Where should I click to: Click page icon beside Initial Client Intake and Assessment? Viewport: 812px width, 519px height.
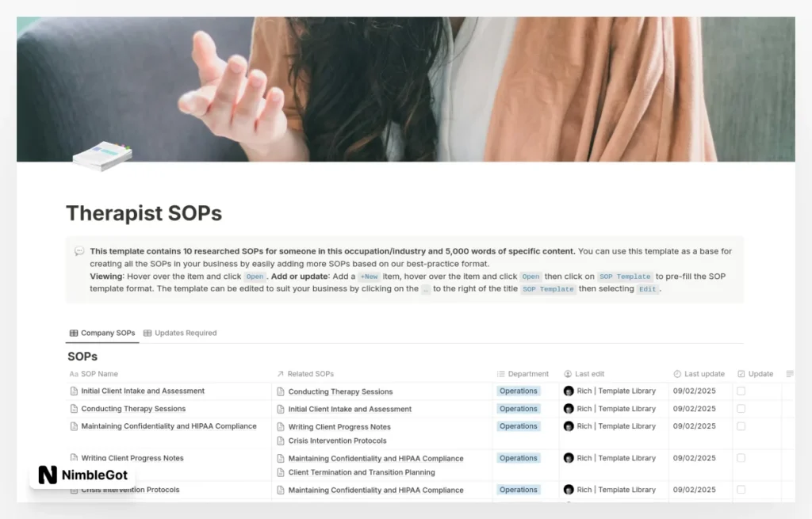pos(75,391)
